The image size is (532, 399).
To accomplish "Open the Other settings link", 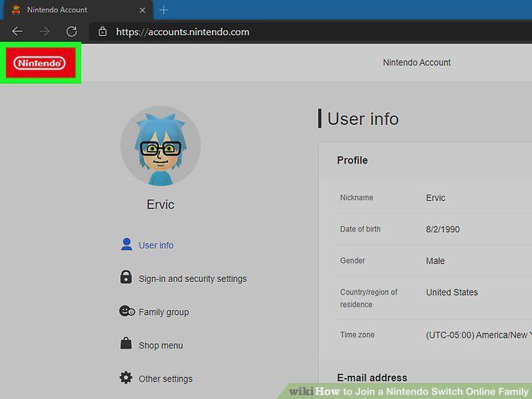I will pos(166,379).
